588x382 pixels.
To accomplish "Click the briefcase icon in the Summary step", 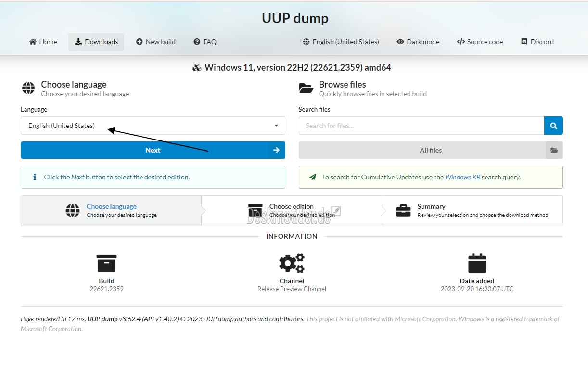I will coord(403,211).
